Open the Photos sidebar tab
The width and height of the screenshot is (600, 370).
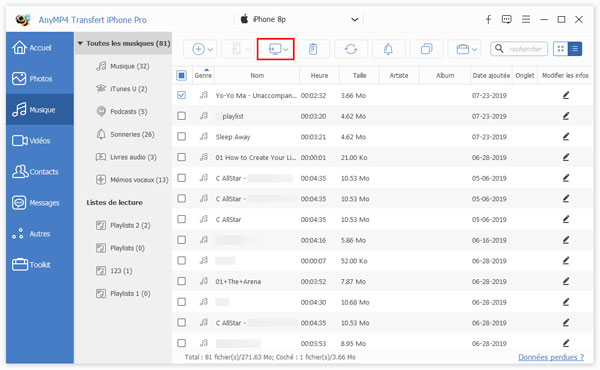(x=40, y=79)
